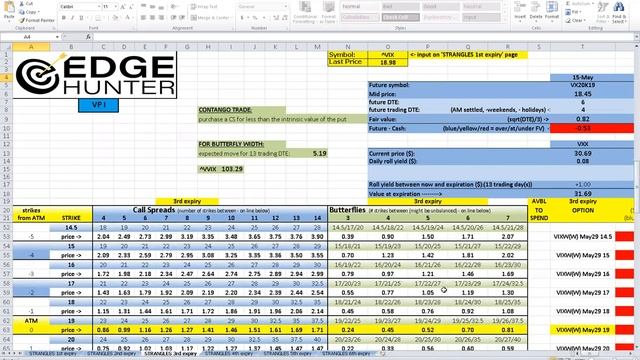The image size is (640, 360).
Task: Apply the Bad cell style
Action: [400, 7]
